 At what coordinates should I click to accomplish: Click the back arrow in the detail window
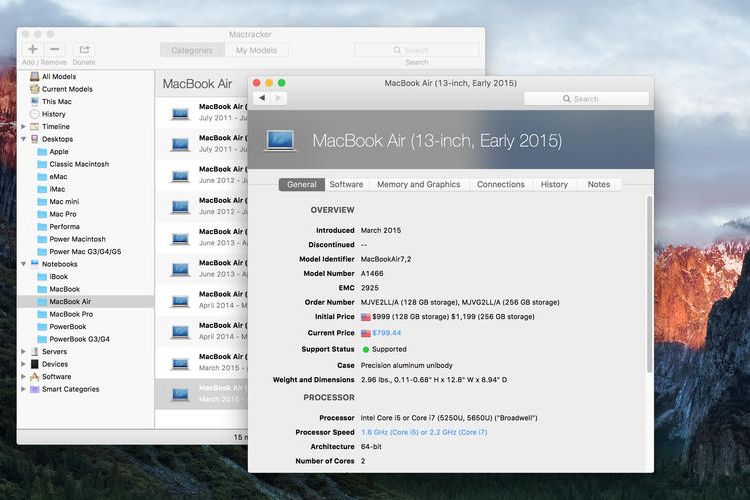click(x=262, y=98)
